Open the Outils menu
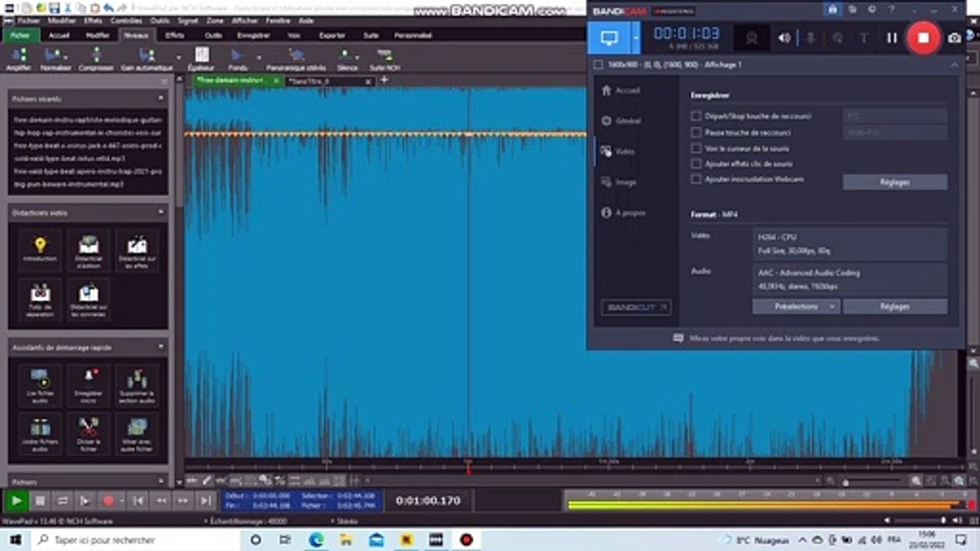Viewport: 980px width, 551px height. click(x=160, y=21)
